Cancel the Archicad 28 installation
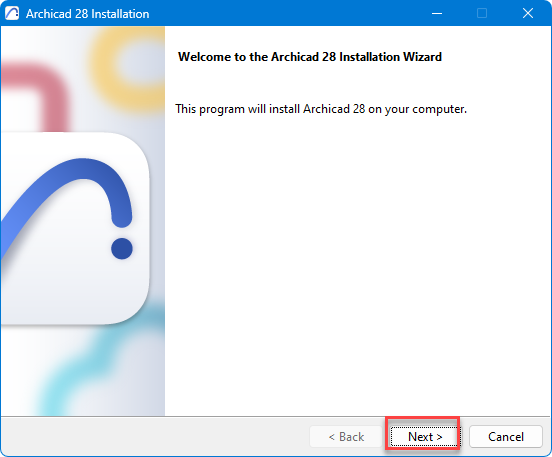The height and width of the screenshot is (457, 552). [x=506, y=437]
